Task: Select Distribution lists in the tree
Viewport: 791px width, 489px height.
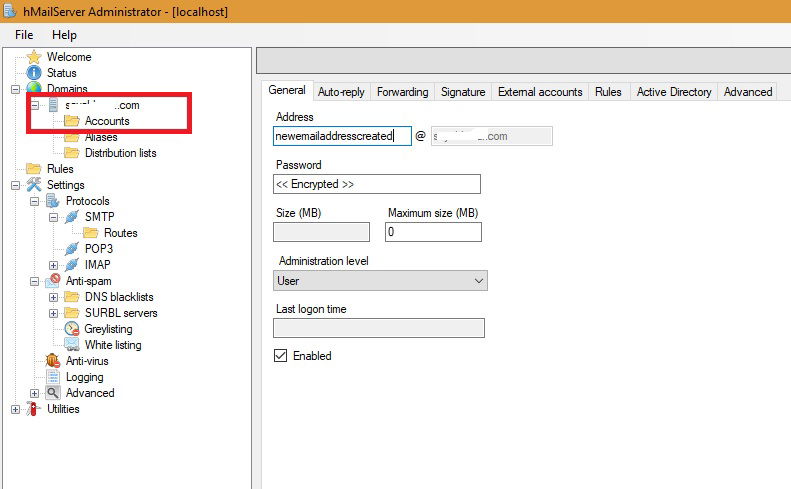Action: [121, 152]
